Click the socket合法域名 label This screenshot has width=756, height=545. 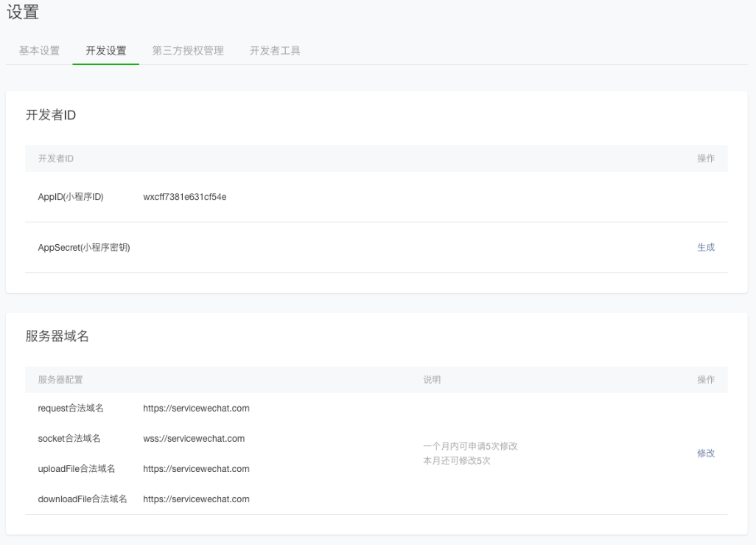tap(69, 439)
